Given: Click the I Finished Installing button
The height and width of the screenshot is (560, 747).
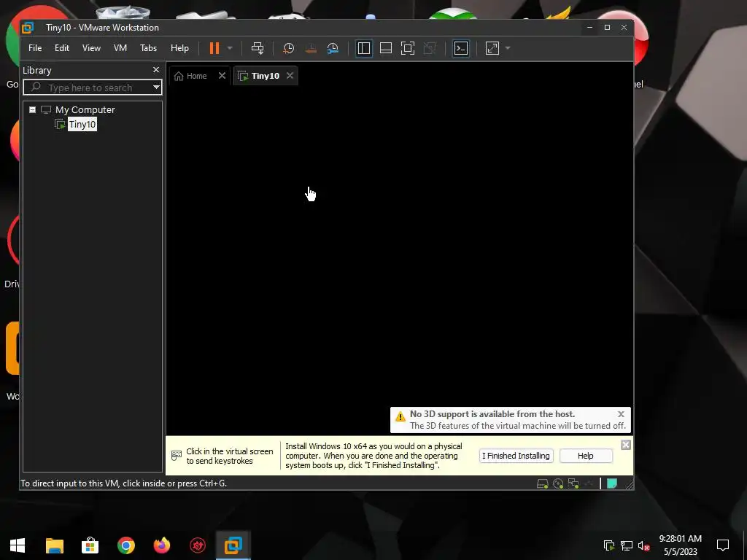Looking at the screenshot, I should 516,456.
